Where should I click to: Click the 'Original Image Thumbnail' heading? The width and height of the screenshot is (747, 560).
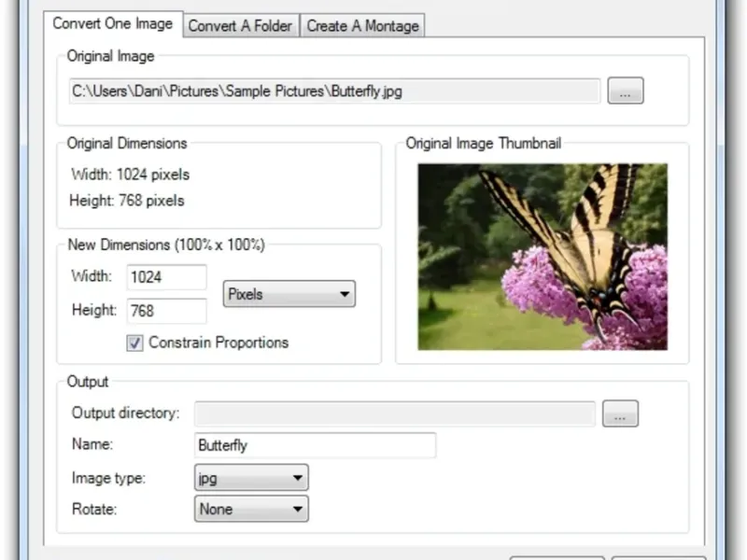click(x=484, y=144)
